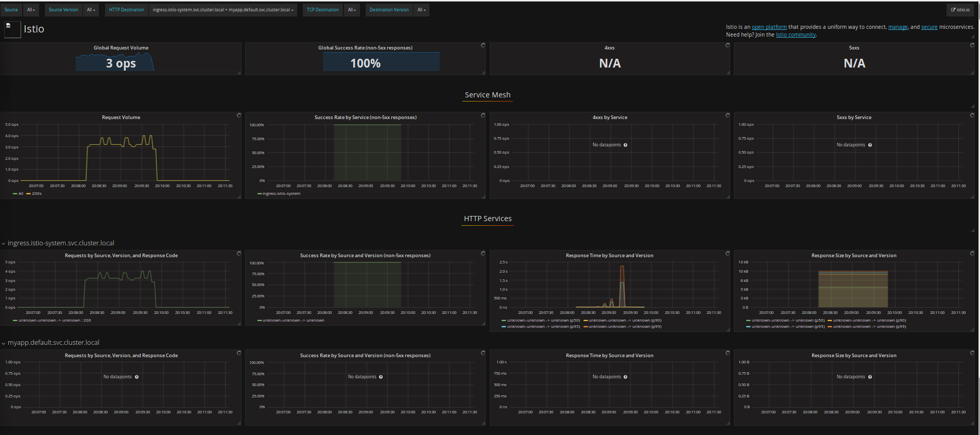Viewport: 980px width, 435px height.
Task: Open Success Rate by Service panel title menu
Action: click(x=366, y=118)
